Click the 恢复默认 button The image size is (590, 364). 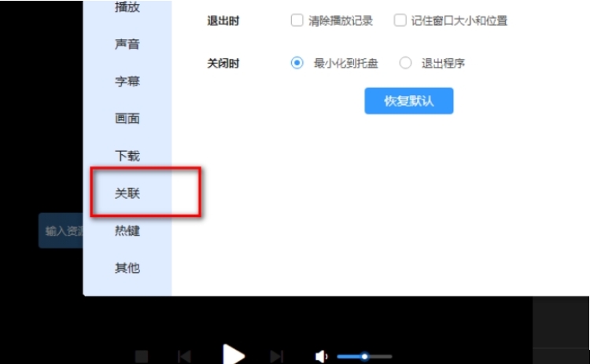(x=408, y=101)
